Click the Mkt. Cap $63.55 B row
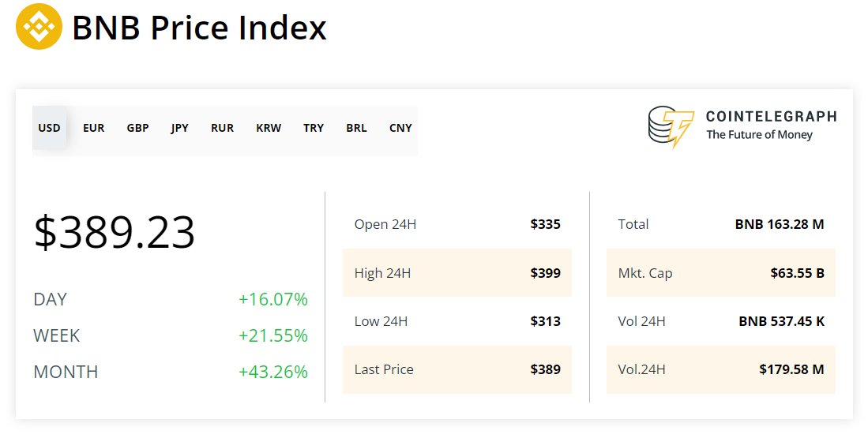Viewport: 868px width, 438px height. [720, 273]
